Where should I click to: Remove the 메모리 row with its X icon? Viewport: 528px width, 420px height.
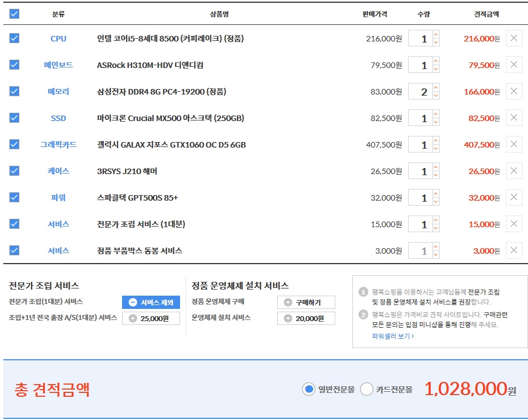point(514,91)
